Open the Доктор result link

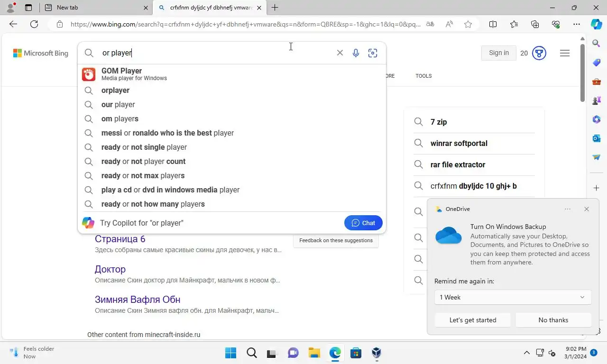click(x=110, y=269)
